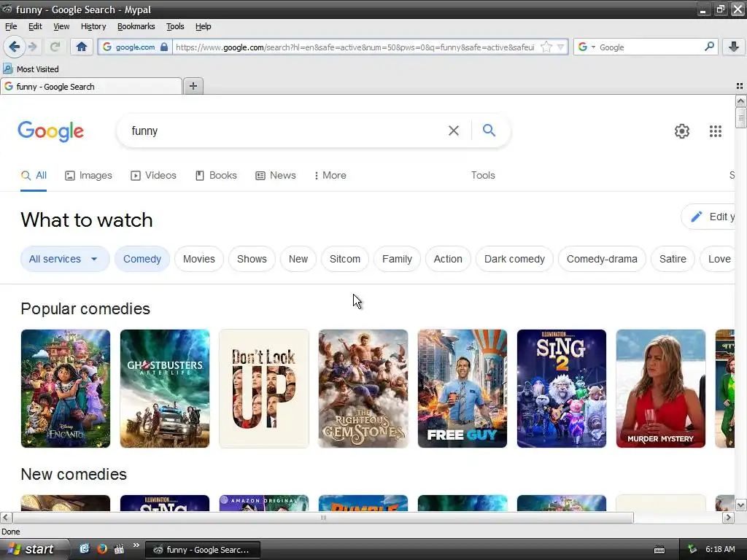Viewport: 747px width, 560px height.
Task: Open the Sing 2 poster in Popular comedies
Action: [562, 389]
